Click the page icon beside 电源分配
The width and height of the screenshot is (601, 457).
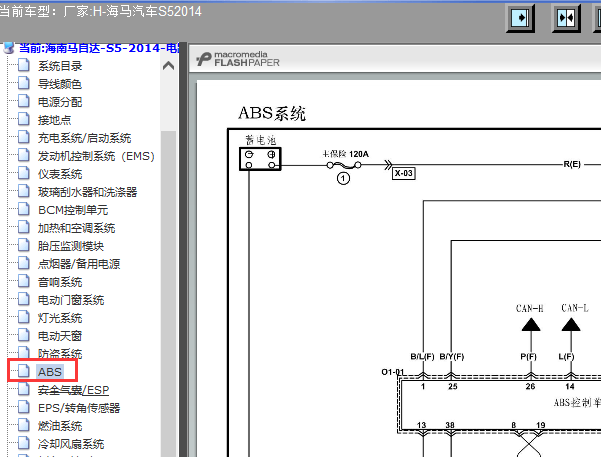pyautogui.click(x=24, y=101)
